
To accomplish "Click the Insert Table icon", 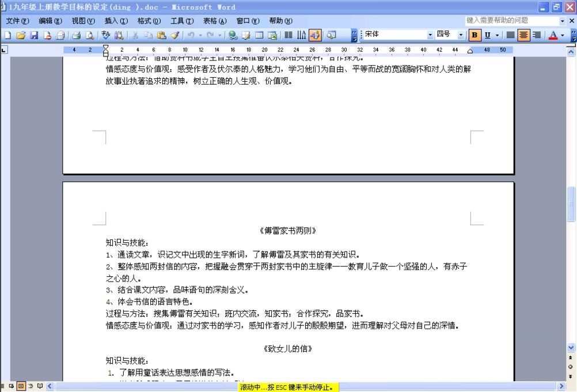I will pyautogui.click(x=259, y=35).
